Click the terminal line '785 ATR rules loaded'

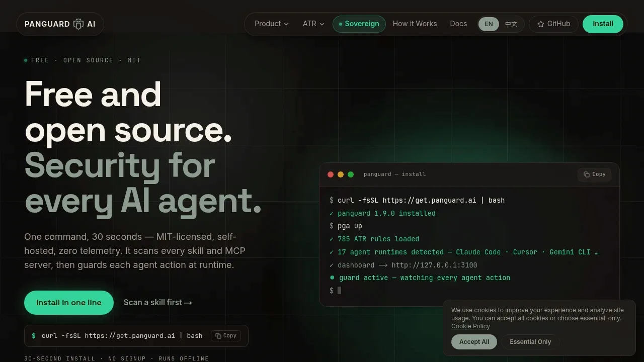click(374, 239)
